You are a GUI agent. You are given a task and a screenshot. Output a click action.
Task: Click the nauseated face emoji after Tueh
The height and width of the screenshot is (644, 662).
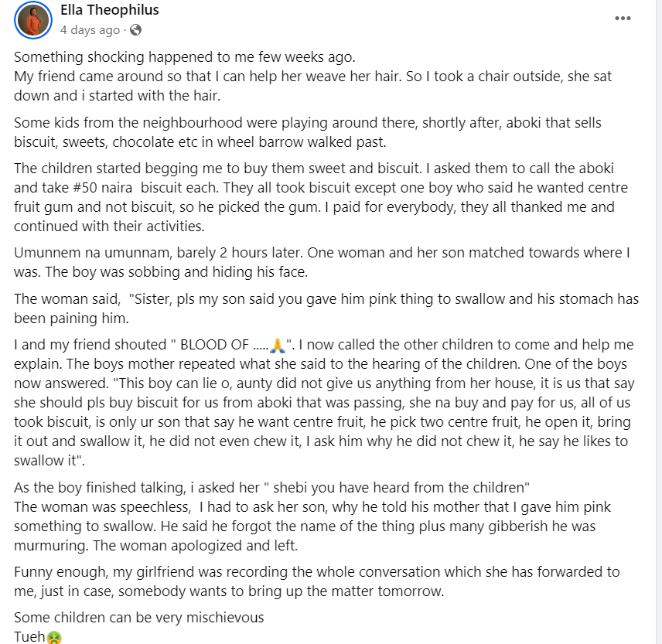[x=54, y=638]
